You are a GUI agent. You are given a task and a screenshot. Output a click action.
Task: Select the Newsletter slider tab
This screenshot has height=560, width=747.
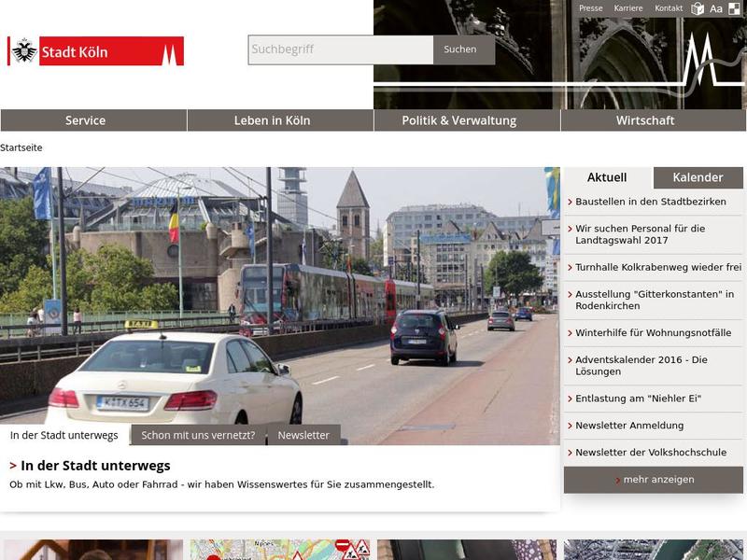(x=304, y=435)
